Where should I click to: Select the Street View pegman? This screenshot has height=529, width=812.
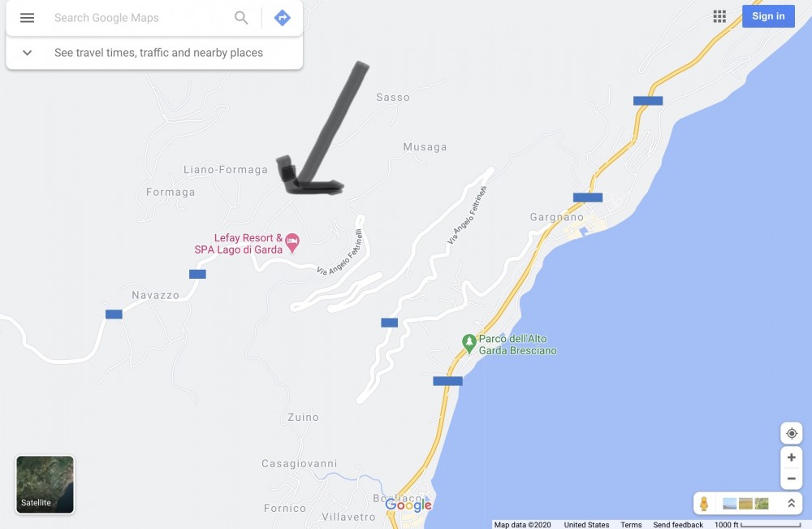pyautogui.click(x=704, y=503)
